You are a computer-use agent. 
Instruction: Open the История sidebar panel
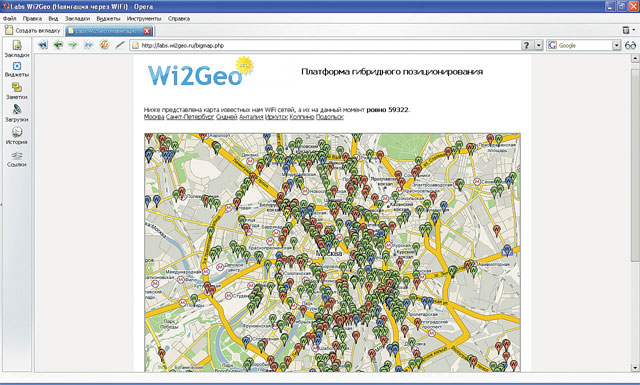click(x=17, y=136)
